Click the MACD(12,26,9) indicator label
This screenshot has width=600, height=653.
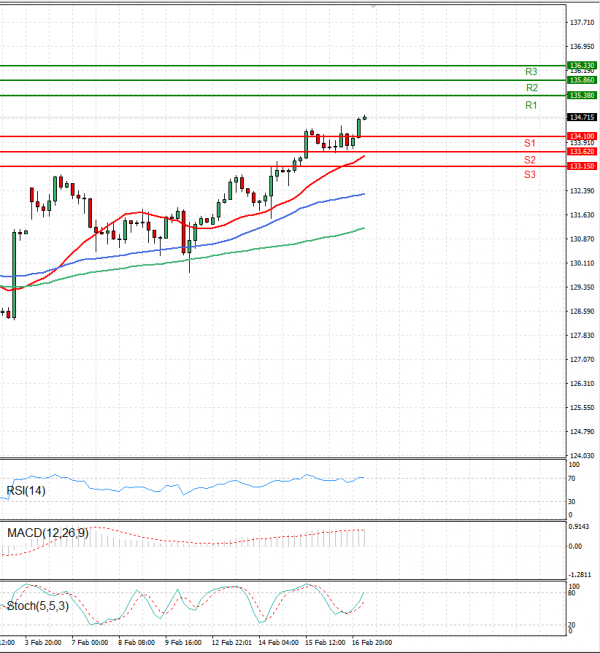[x=48, y=533]
